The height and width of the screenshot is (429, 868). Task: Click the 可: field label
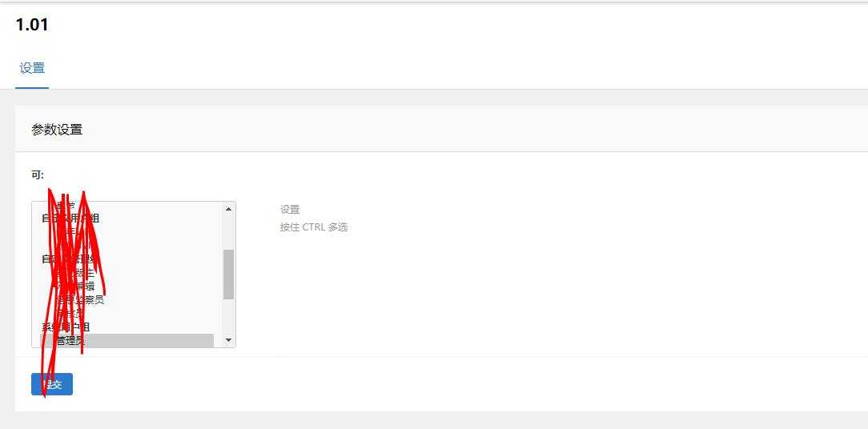pyautogui.click(x=38, y=174)
